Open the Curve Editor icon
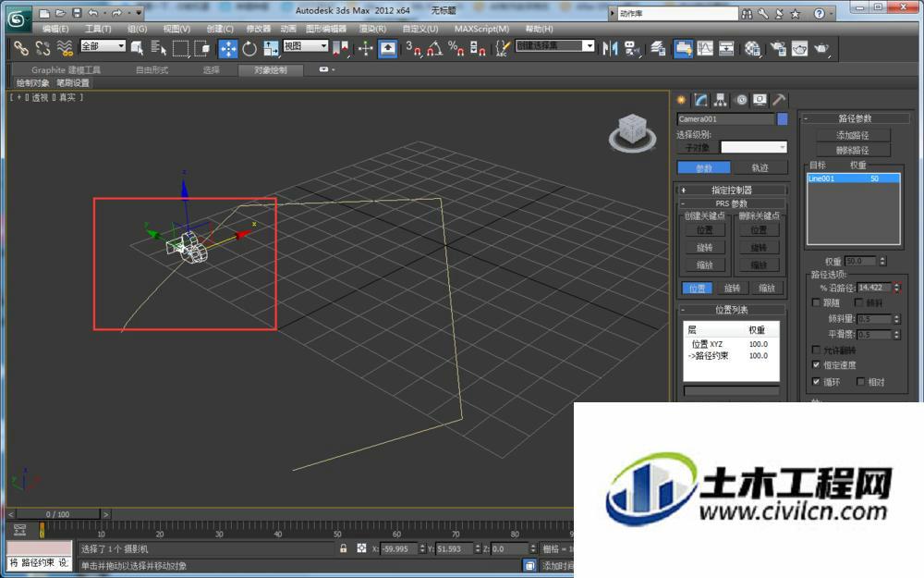This screenshot has height=578, width=924. click(705, 48)
